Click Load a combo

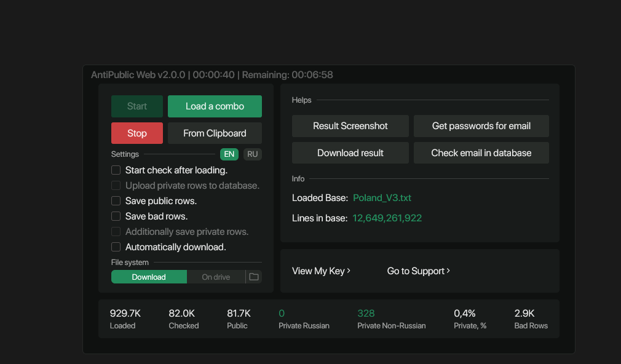(x=215, y=106)
